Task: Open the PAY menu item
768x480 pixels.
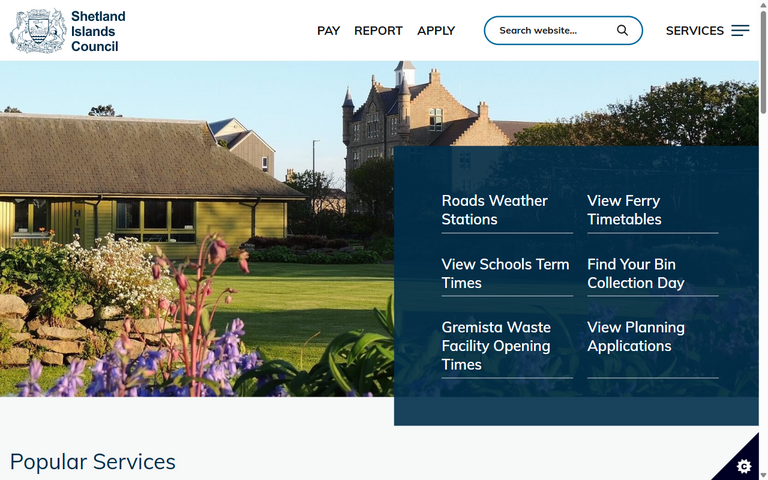Action: point(328,31)
